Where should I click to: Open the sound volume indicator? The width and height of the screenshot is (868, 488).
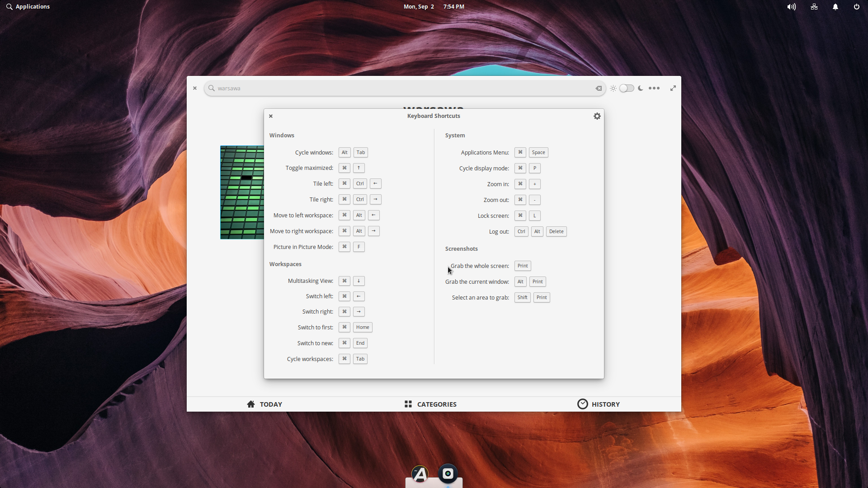tap(791, 7)
